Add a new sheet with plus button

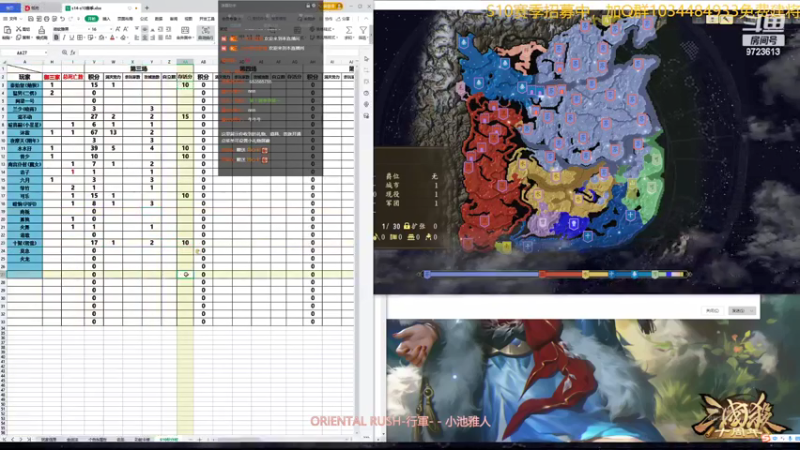[x=199, y=439]
